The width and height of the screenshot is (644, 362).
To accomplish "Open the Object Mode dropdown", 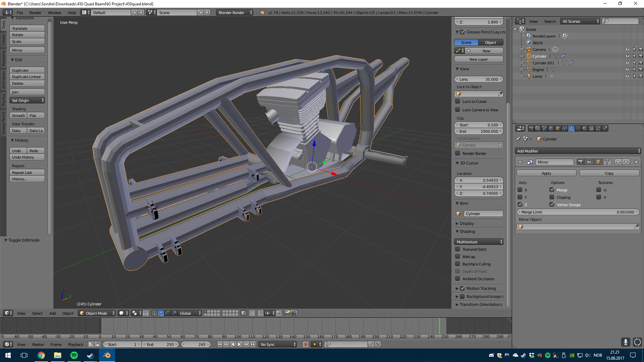I will pos(97,313).
